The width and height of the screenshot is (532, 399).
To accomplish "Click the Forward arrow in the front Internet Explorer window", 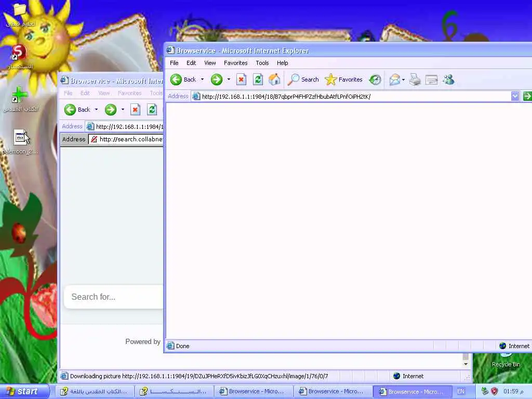I will coord(217,79).
